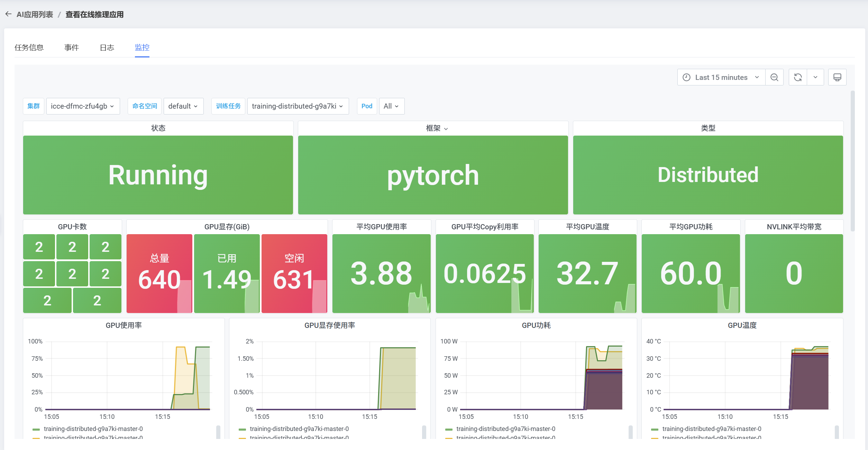Open the refresh interval dropdown arrow
The height and width of the screenshot is (450, 868).
click(x=815, y=77)
